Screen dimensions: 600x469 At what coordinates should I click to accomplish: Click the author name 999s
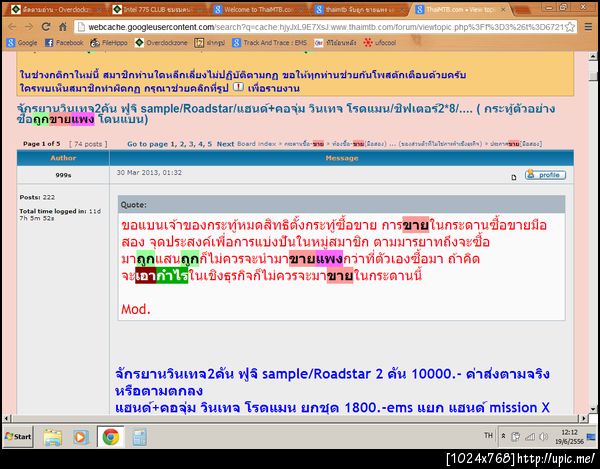click(63, 175)
